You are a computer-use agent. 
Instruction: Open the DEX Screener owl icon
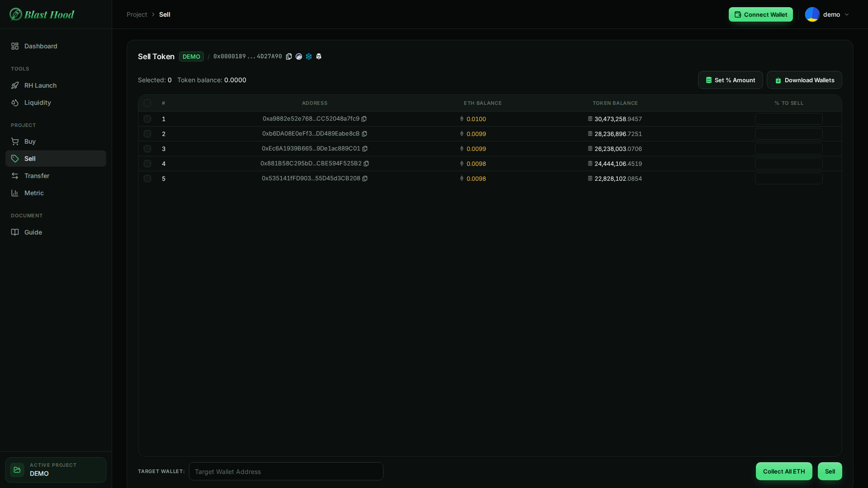tap(319, 56)
